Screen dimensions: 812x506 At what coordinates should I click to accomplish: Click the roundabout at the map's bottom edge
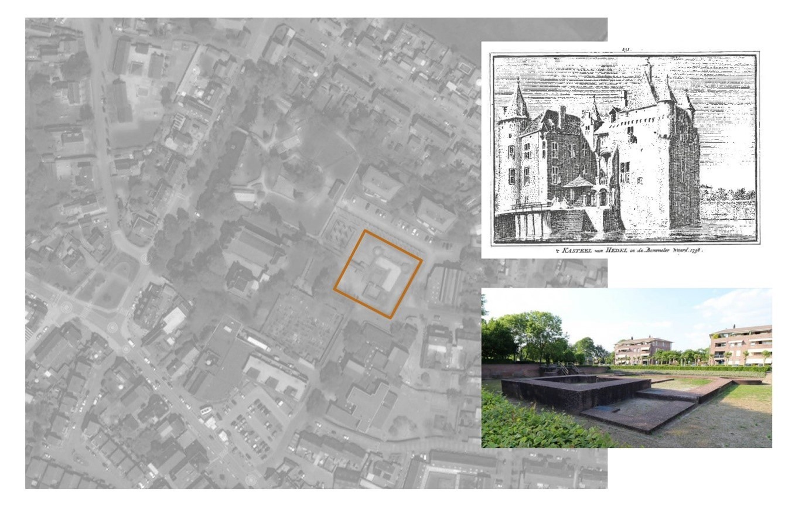(x=251, y=480)
